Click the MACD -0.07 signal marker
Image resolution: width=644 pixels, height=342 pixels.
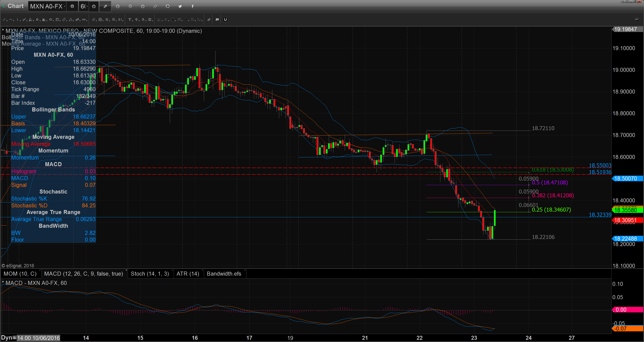point(627,329)
